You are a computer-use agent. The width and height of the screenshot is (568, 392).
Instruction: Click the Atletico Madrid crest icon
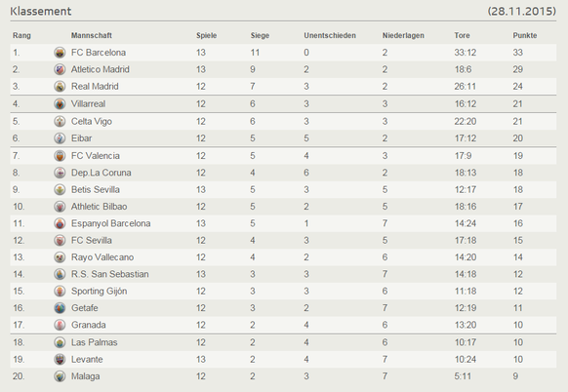60,69
